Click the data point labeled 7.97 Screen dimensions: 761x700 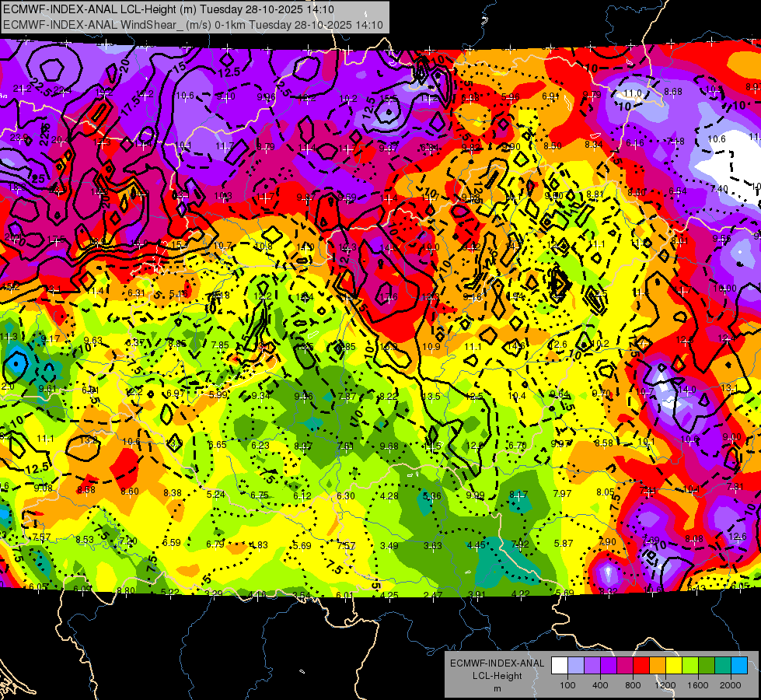click(562, 494)
